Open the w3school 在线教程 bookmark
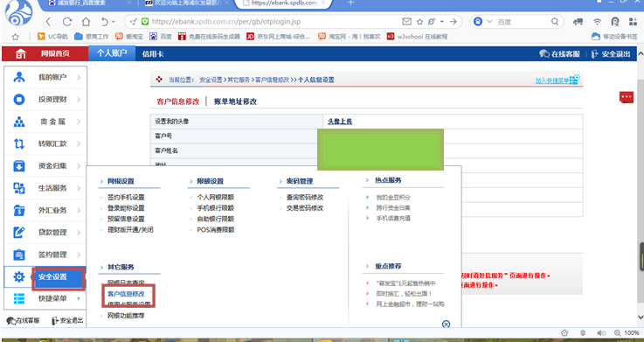Screen dimensions: 644x342 (418, 37)
